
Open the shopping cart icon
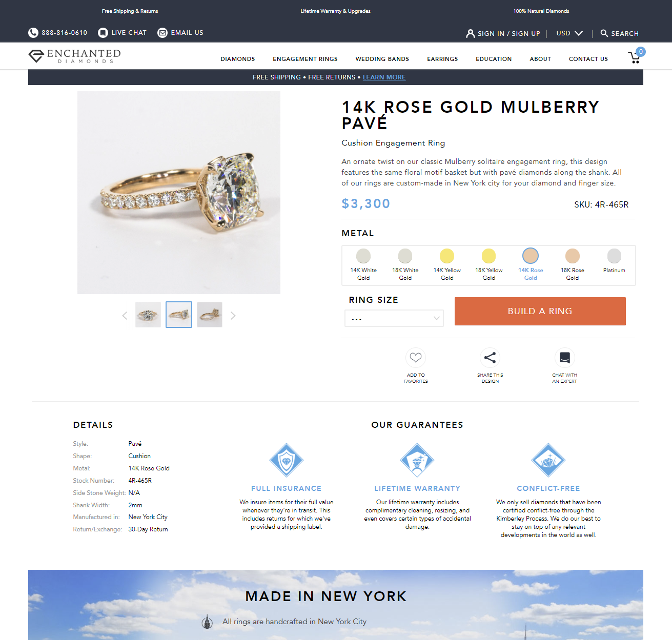[635, 57]
